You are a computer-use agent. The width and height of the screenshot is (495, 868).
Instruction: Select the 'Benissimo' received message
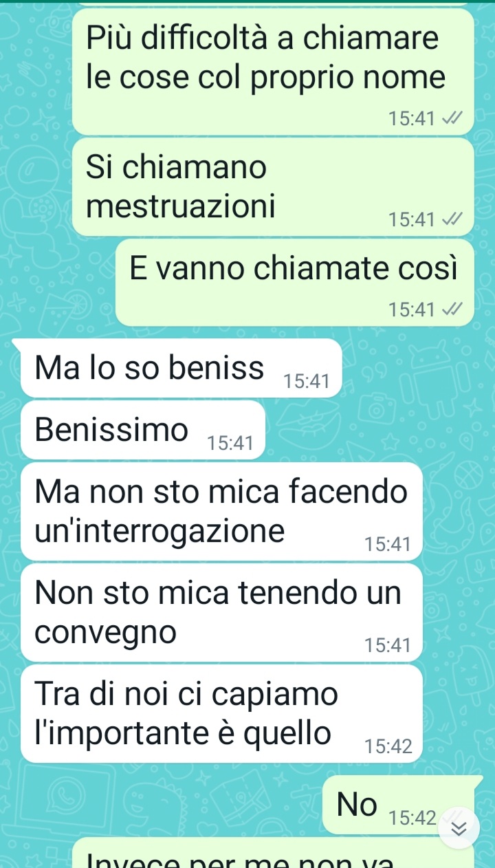143,430
